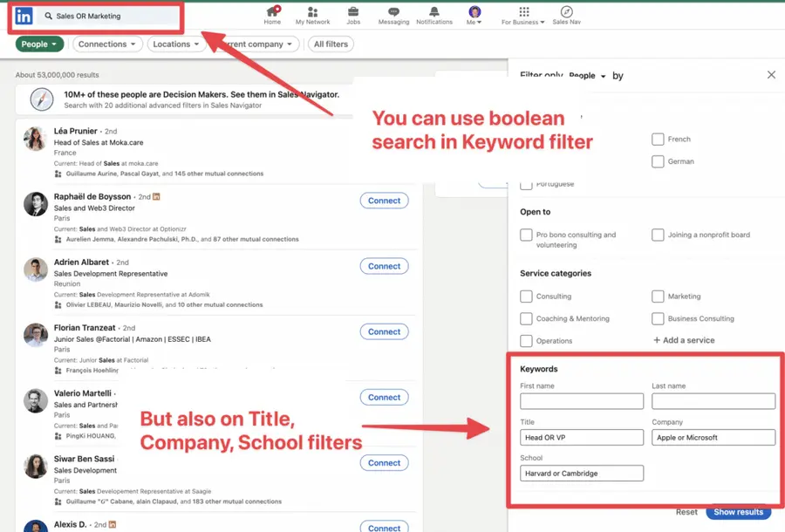Viewport: 785px width, 532px height.
Task: Open the Home nav icon
Action: click(x=272, y=15)
